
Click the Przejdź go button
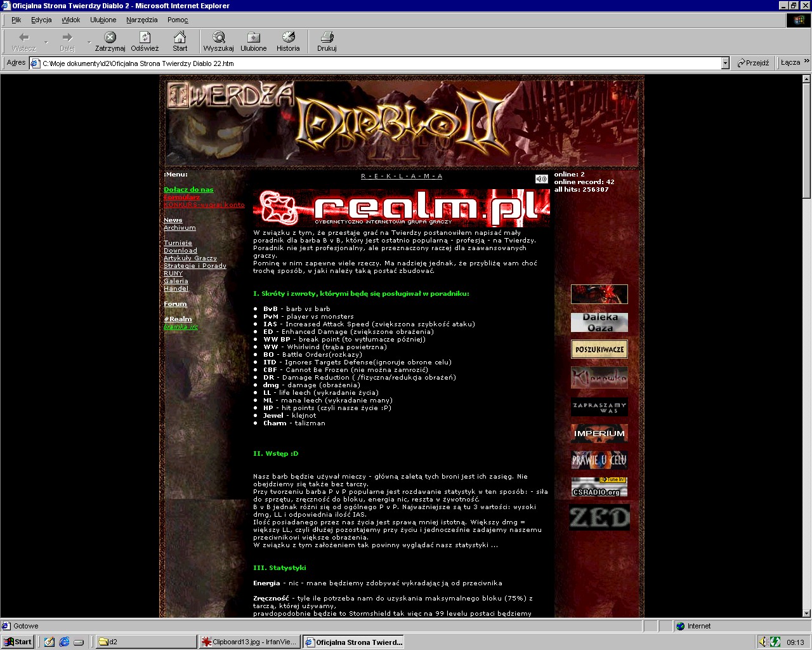(753, 63)
